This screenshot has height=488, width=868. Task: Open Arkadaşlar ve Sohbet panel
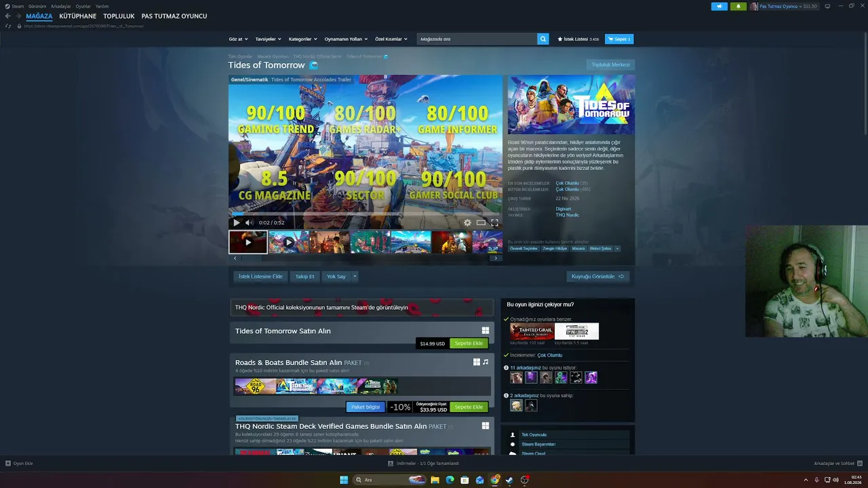pyautogui.click(x=837, y=464)
